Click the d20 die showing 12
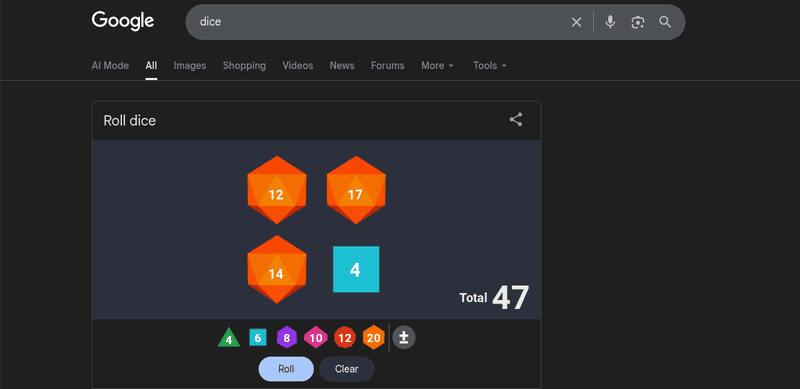Viewport: 800px width, 389px height. 277,190
